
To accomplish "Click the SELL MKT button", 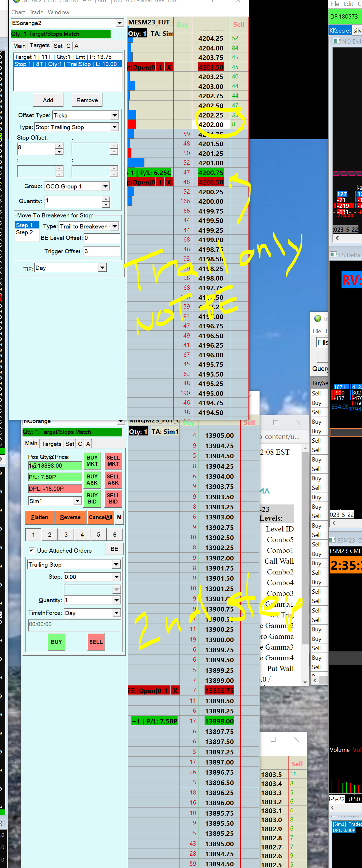I will 113,461.
